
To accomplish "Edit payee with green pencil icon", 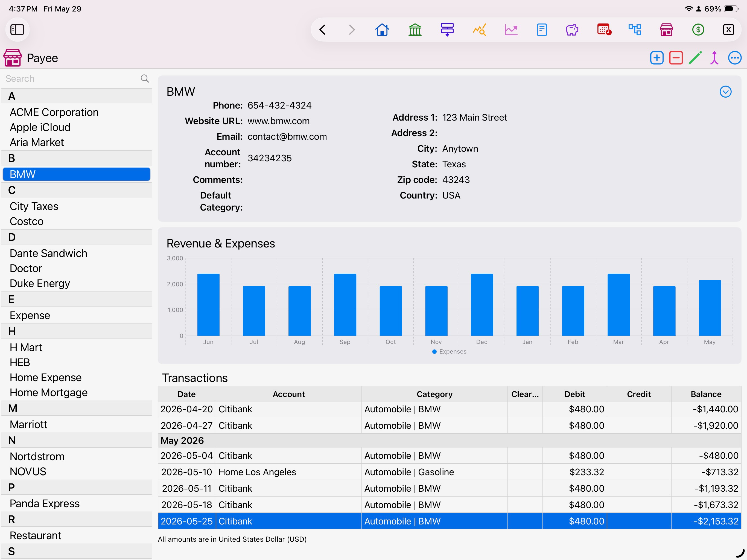I will click(x=695, y=58).
